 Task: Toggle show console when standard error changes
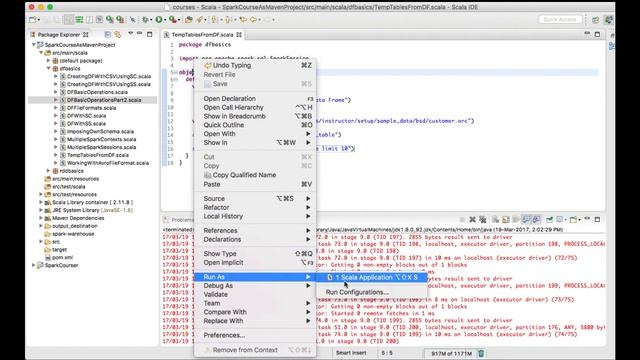pos(536,220)
